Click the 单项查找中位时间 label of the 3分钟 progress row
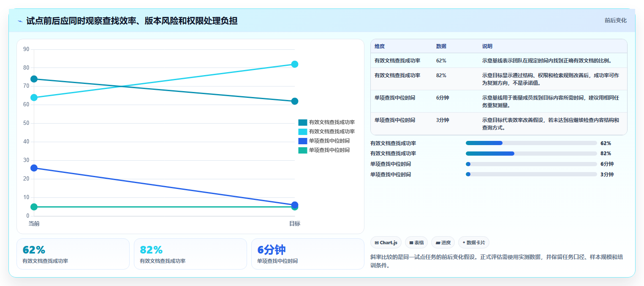The width and height of the screenshot is (644, 286). pyautogui.click(x=391, y=175)
